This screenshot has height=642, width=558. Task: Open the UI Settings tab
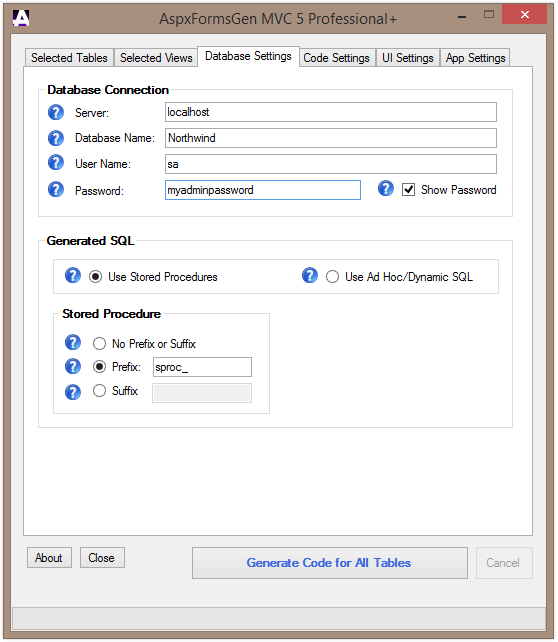click(x=408, y=58)
